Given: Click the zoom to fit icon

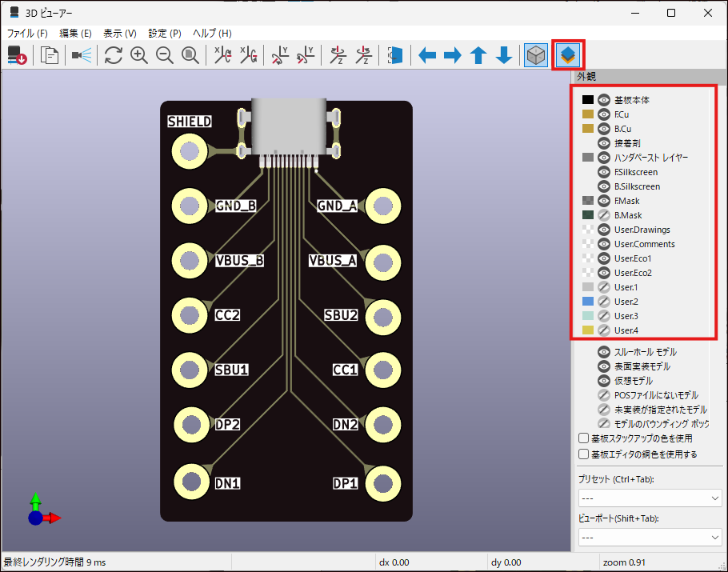Looking at the screenshot, I should (x=190, y=55).
